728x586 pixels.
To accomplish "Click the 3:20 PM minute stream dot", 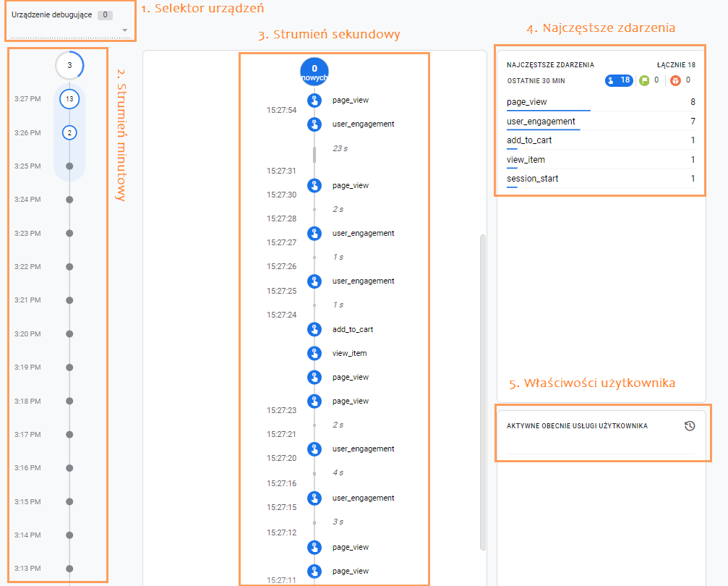I will pyautogui.click(x=69, y=334).
